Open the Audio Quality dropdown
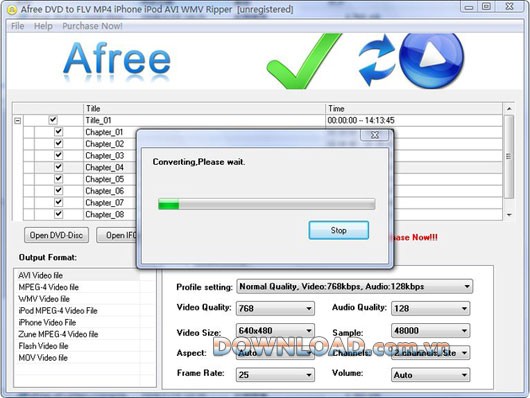This screenshot has height=398, width=530. click(430, 308)
